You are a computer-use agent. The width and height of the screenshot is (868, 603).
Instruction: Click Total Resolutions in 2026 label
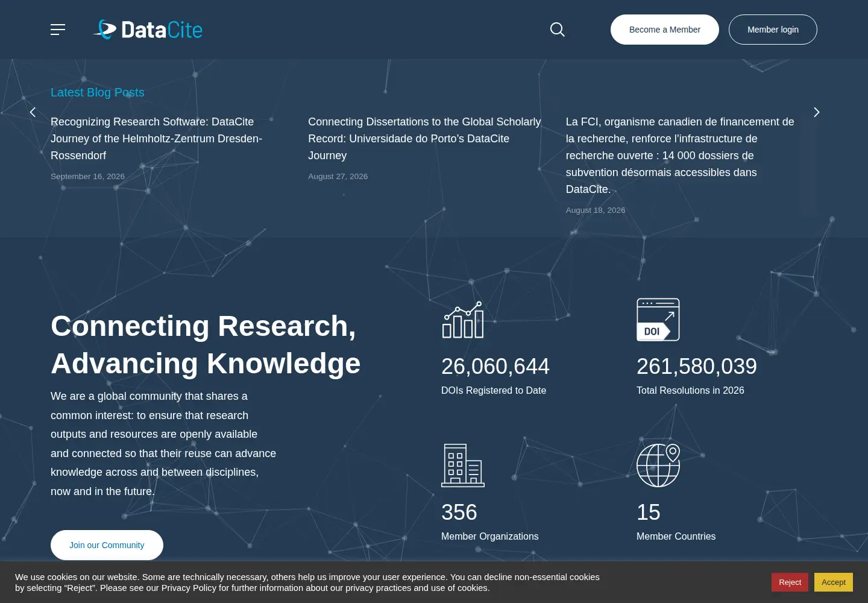(x=690, y=391)
